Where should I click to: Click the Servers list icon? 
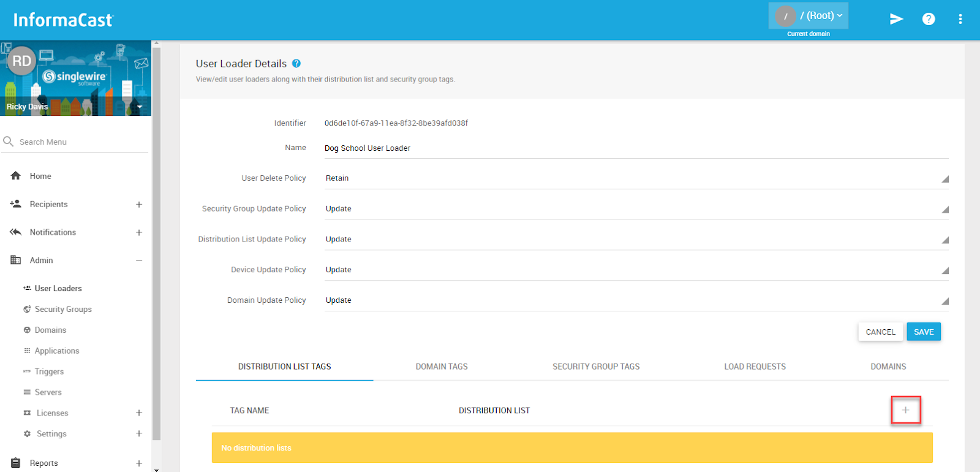27,392
